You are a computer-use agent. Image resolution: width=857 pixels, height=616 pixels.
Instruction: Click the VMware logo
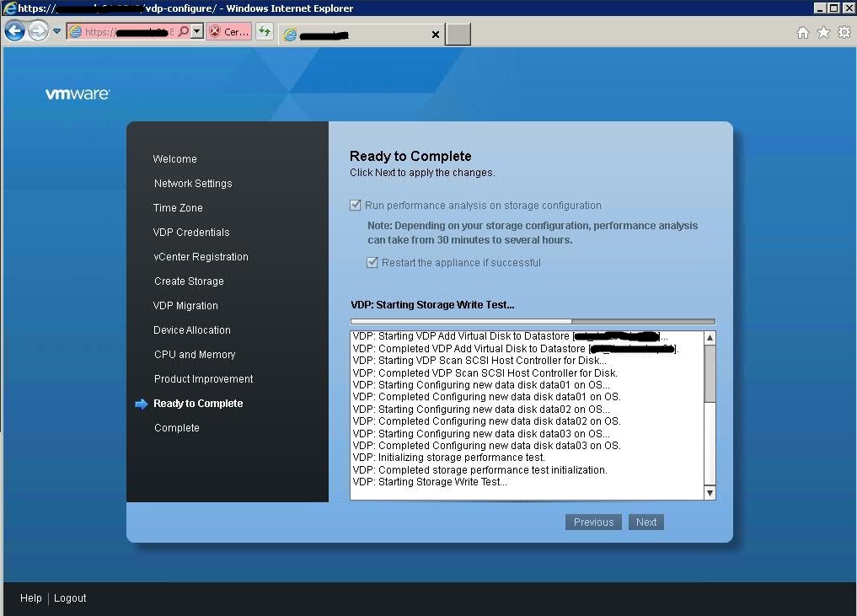pyautogui.click(x=77, y=94)
